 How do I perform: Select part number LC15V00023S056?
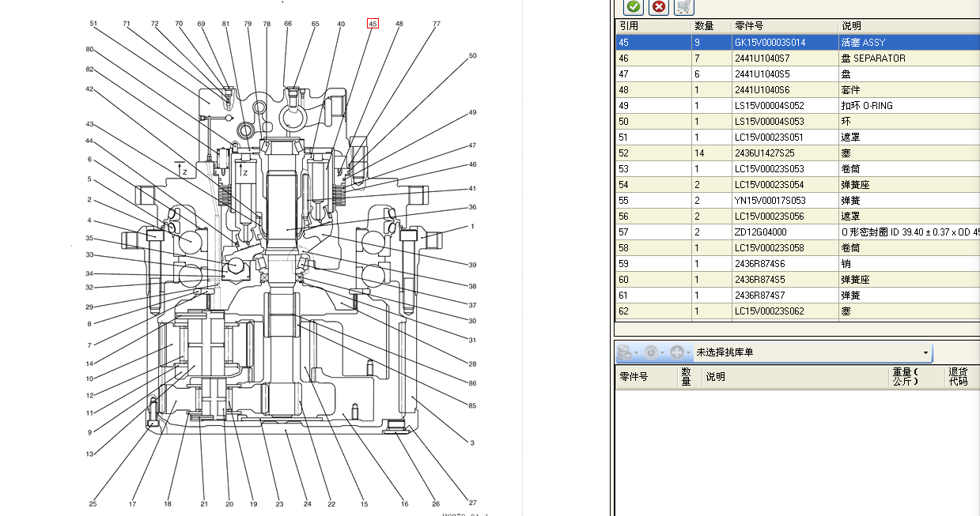pyautogui.click(x=769, y=217)
